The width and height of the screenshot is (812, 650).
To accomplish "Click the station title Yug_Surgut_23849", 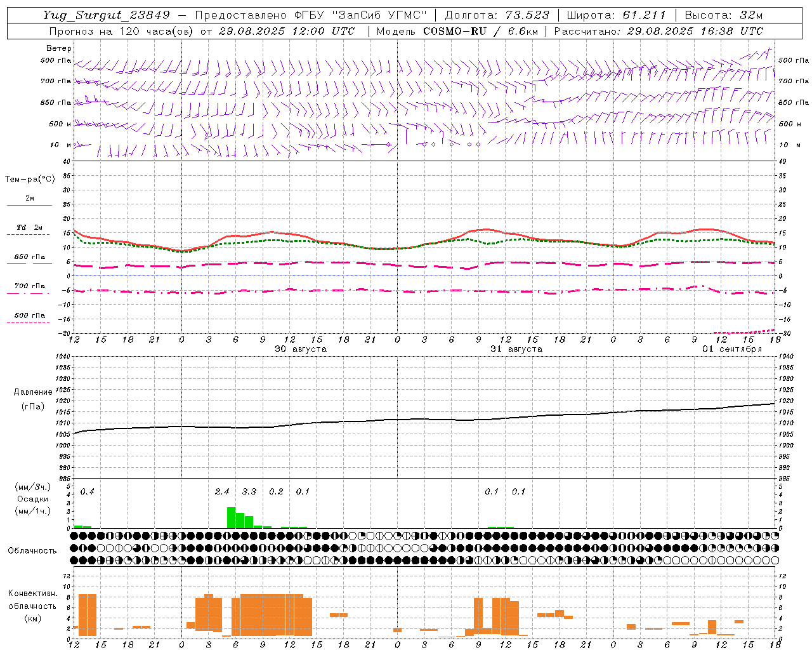I will (107, 15).
